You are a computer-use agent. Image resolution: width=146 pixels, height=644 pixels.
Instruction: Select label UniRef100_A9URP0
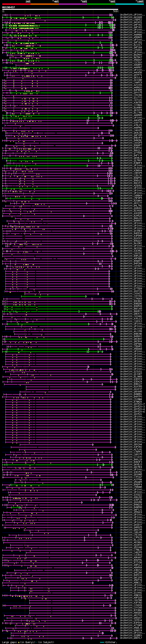point(131,65)
